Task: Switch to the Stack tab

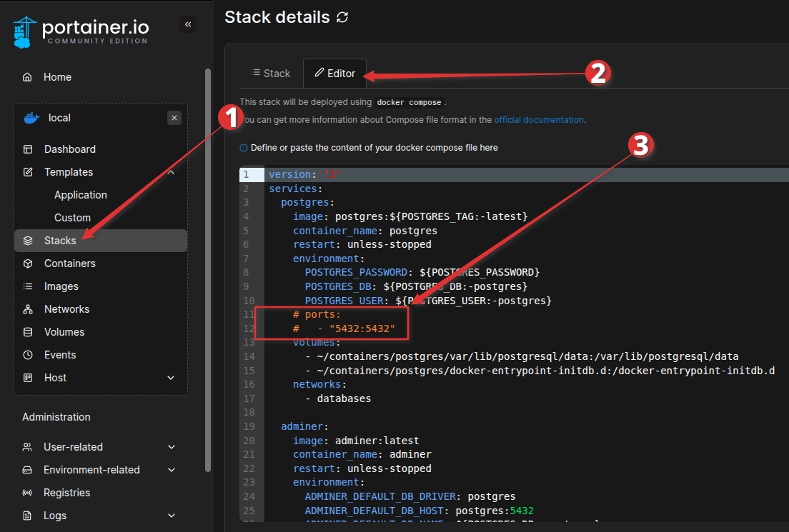Action: [x=271, y=74]
